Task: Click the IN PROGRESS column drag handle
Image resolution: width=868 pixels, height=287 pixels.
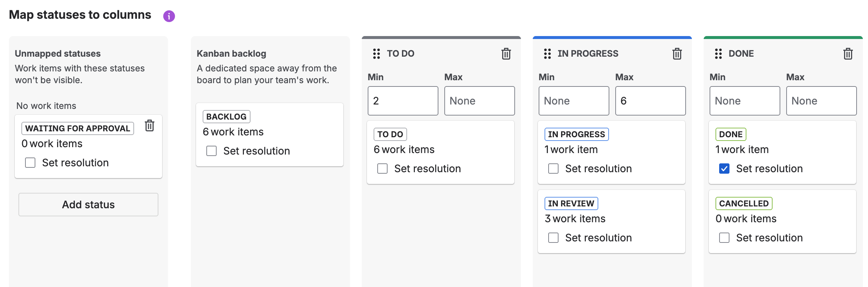Action: [x=547, y=54]
